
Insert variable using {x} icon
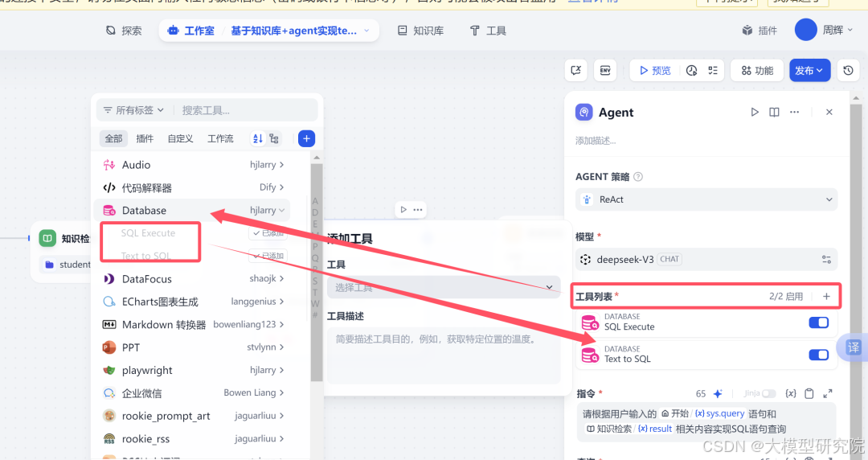pos(791,393)
